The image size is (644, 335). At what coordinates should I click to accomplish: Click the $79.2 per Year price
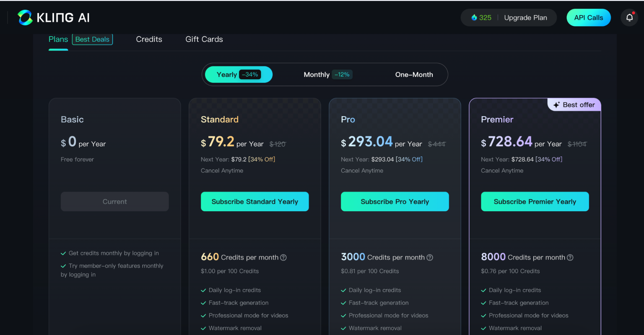[x=232, y=142]
